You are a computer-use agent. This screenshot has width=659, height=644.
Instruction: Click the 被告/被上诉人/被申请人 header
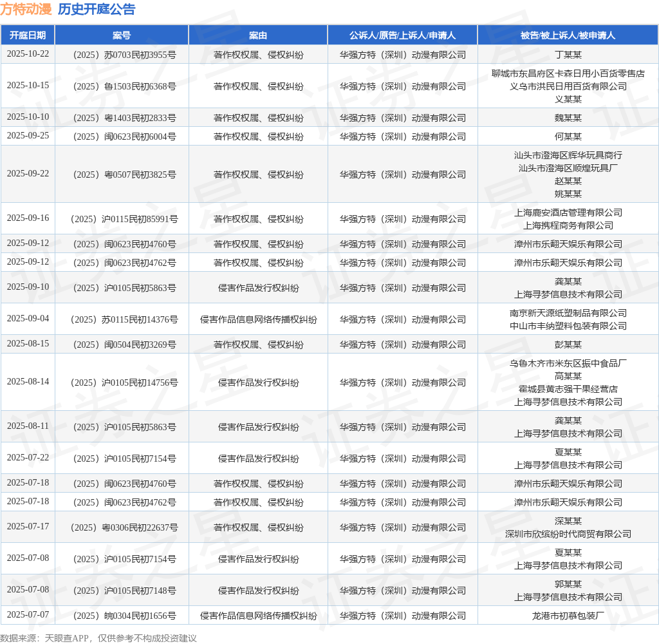pyautogui.click(x=568, y=35)
